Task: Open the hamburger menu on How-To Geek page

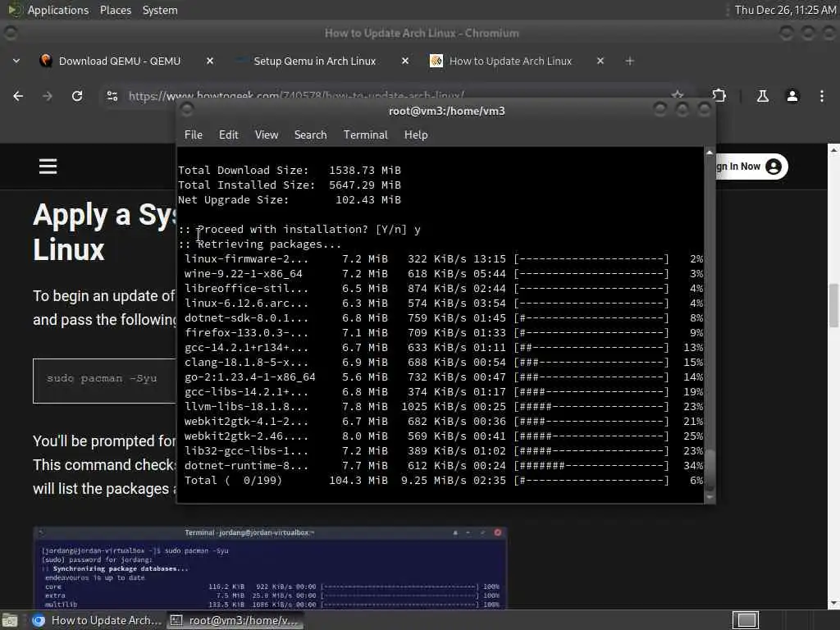Action: 48,167
